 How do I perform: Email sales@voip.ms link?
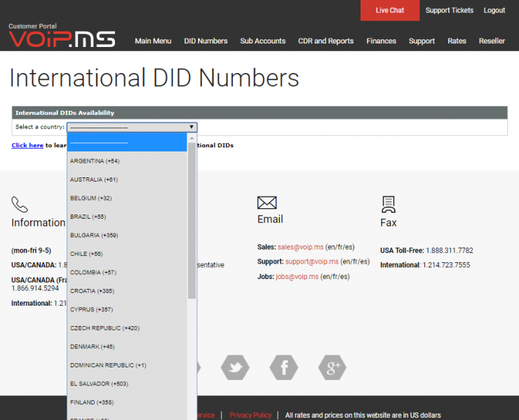pyautogui.click(x=300, y=247)
